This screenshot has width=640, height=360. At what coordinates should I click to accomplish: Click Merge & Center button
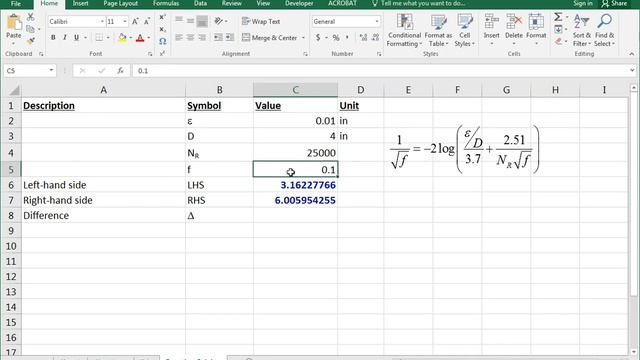coord(270,38)
